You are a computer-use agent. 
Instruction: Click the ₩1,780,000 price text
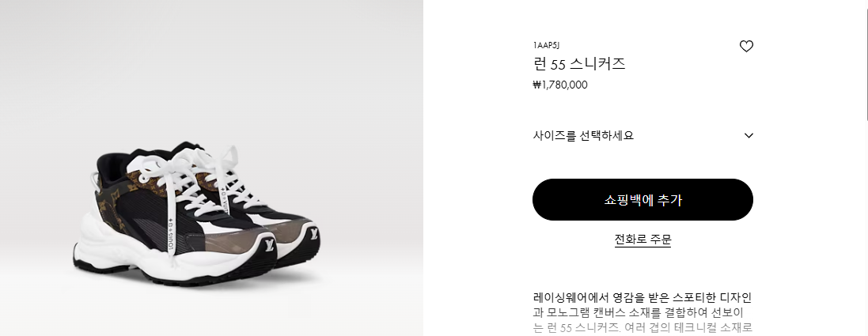point(560,85)
